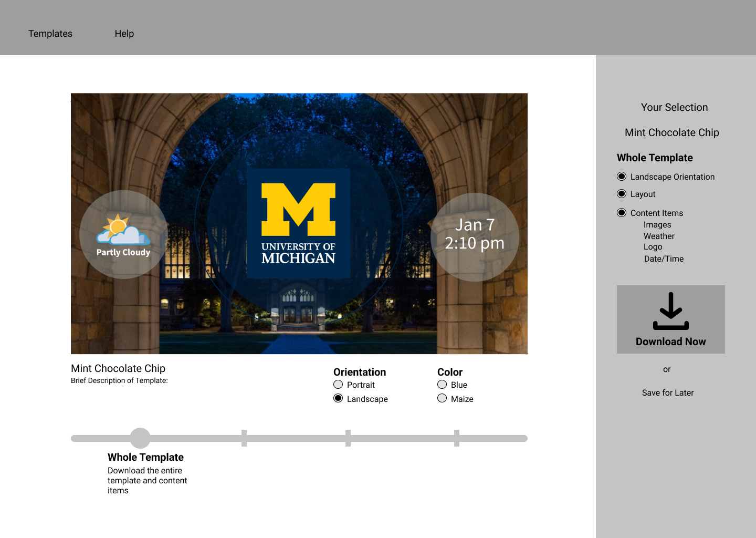Click Weather under Content Items

click(x=659, y=236)
